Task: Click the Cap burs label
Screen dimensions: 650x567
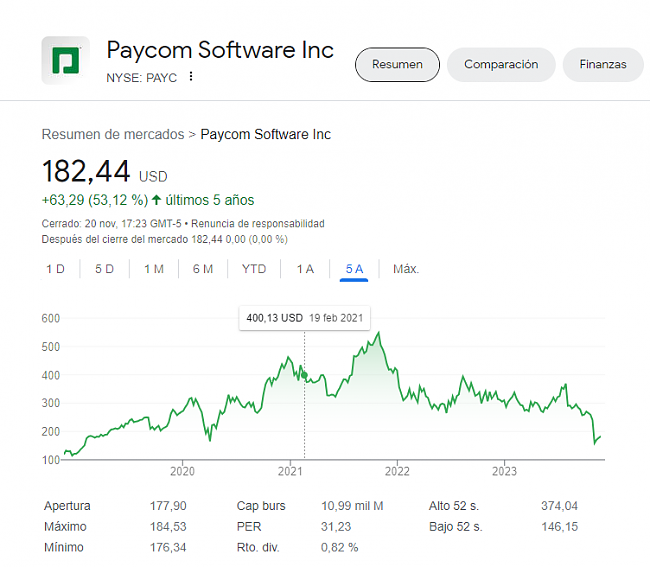Action: click(x=261, y=506)
